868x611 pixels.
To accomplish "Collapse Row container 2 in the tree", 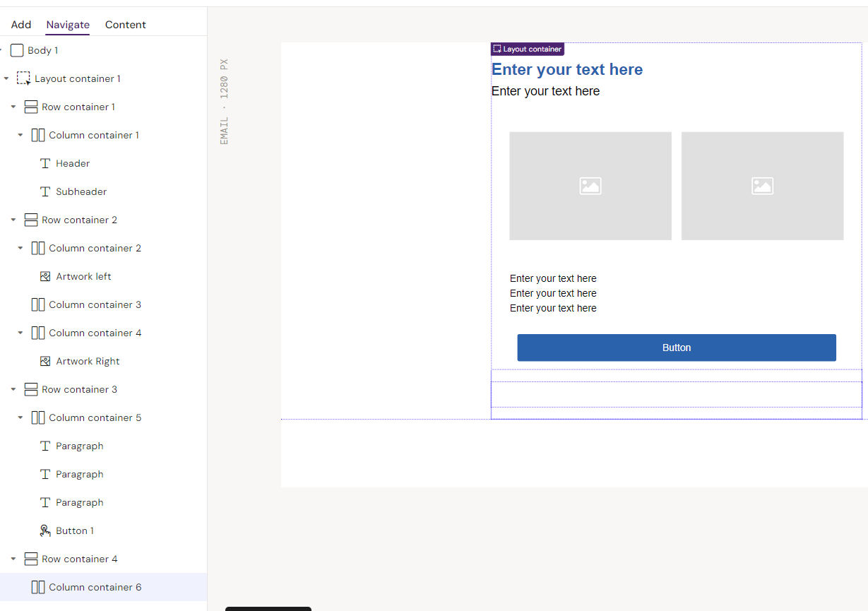I will click(x=13, y=220).
